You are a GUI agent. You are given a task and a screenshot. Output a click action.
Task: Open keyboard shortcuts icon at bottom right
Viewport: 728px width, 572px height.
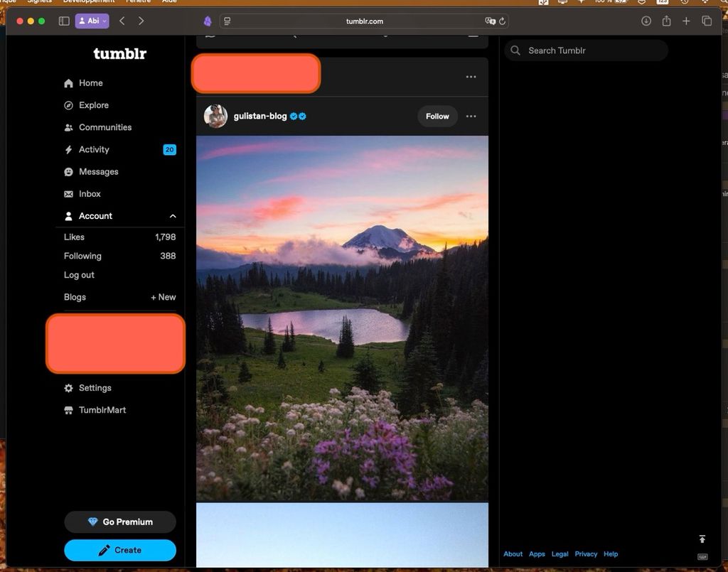tap(702, 556)
